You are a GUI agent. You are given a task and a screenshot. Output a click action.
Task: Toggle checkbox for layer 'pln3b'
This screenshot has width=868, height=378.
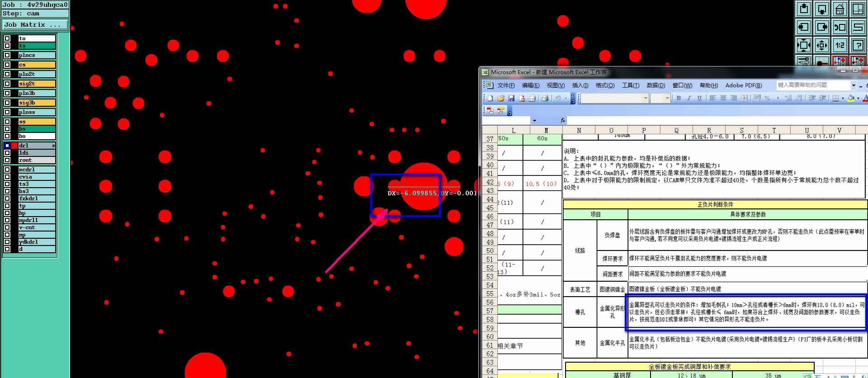coord(7,93)
